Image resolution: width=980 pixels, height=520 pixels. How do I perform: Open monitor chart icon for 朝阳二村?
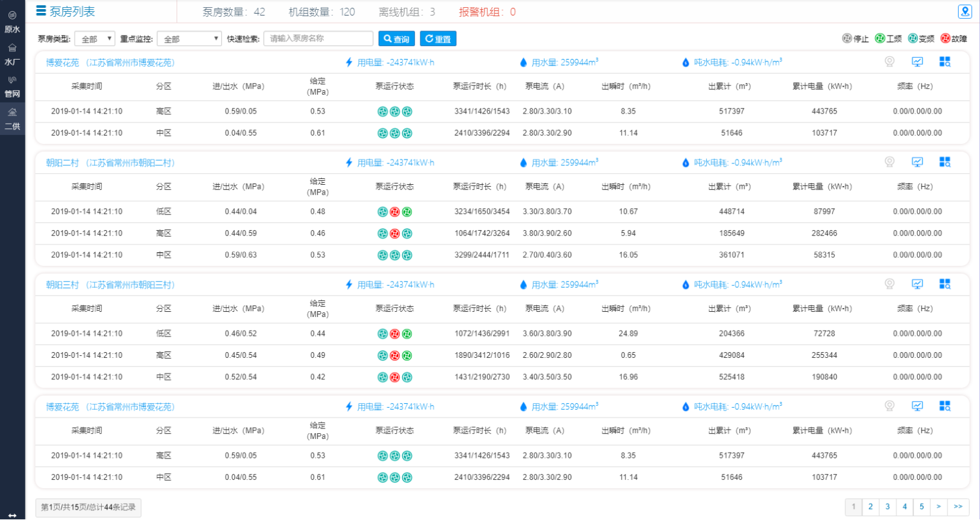917,162
